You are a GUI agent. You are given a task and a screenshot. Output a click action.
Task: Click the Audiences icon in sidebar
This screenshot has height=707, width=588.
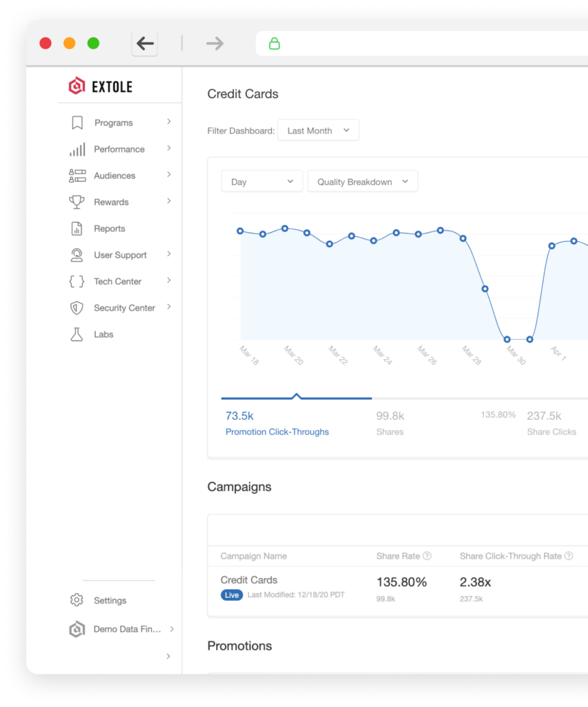tap(77, 176)
